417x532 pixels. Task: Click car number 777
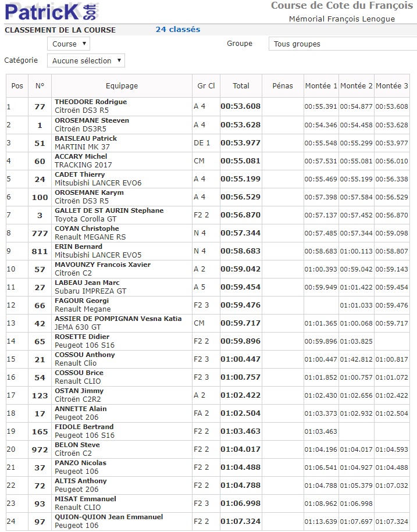pos(40,233)
